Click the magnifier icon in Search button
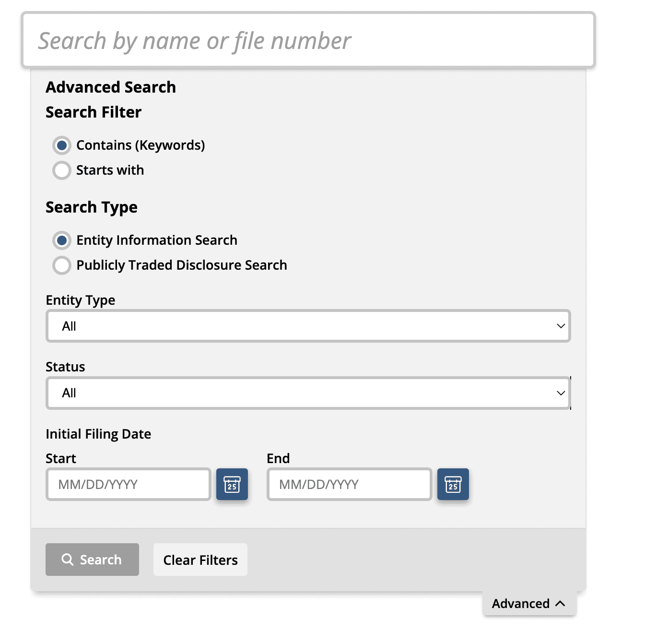Screen dimensions: 656x644 point(68,560)
